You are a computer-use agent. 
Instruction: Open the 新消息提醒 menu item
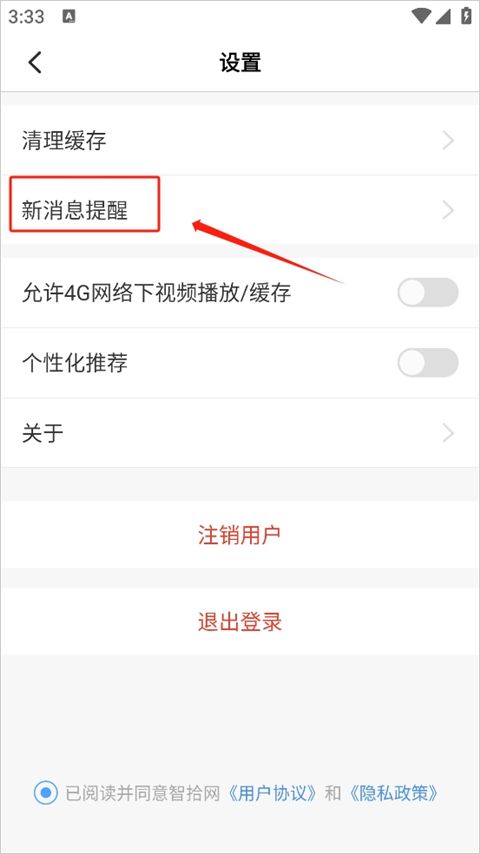[x=240, y=210]
